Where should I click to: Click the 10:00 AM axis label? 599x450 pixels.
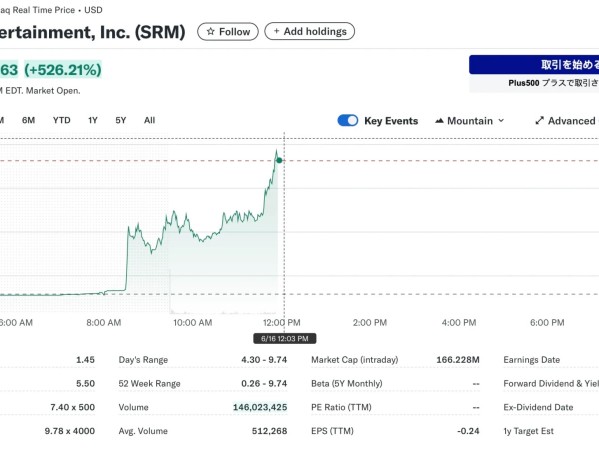pyautogui.click(x=193, y=323)
